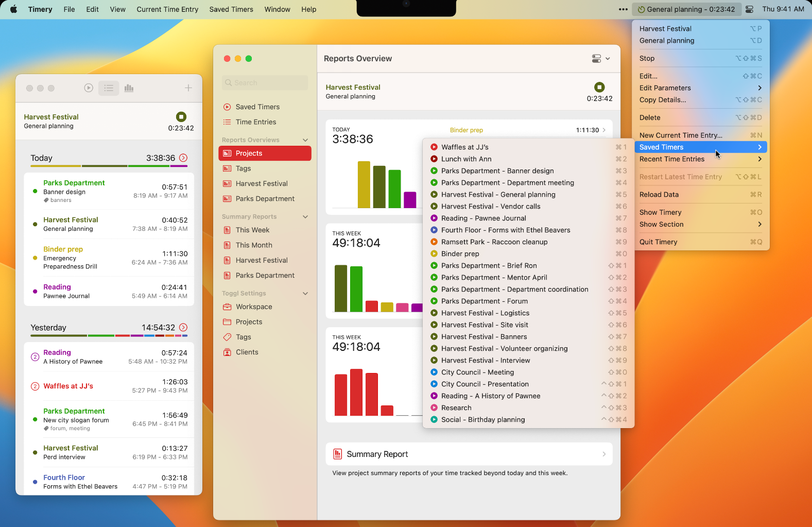The height and width of the screenshot is (527, 812).
Task: Start Fourth Floor - Forms with Ethel Beavers timer
Action: click(528, 230)
